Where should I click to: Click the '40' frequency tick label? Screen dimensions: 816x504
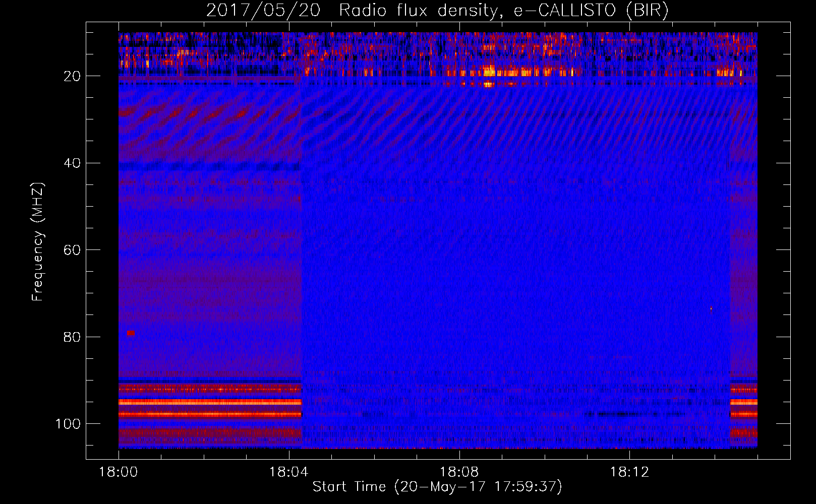[72, 163]
